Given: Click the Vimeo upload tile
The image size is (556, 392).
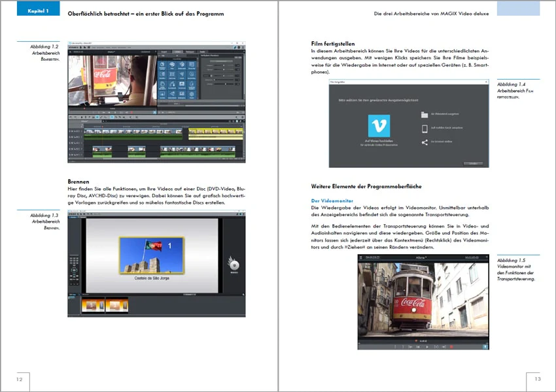Looking at the screenshot, I should (379, 125).
